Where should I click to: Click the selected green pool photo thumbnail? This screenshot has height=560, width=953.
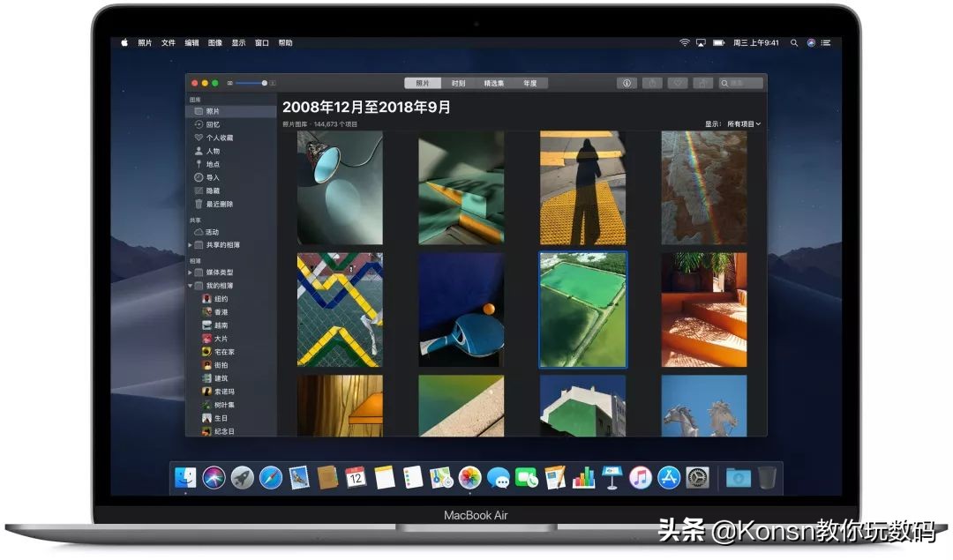(x=583, y=308)
